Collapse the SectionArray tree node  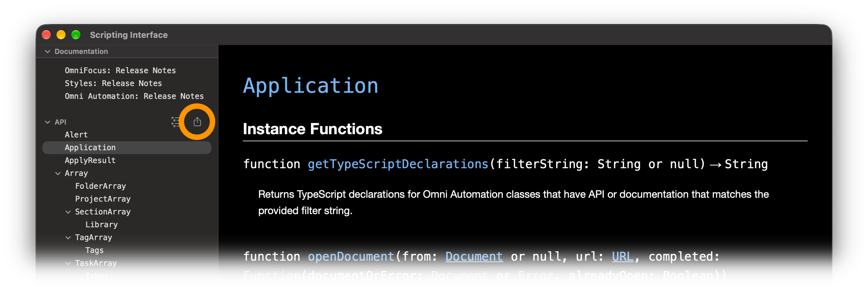click(68, 212)
